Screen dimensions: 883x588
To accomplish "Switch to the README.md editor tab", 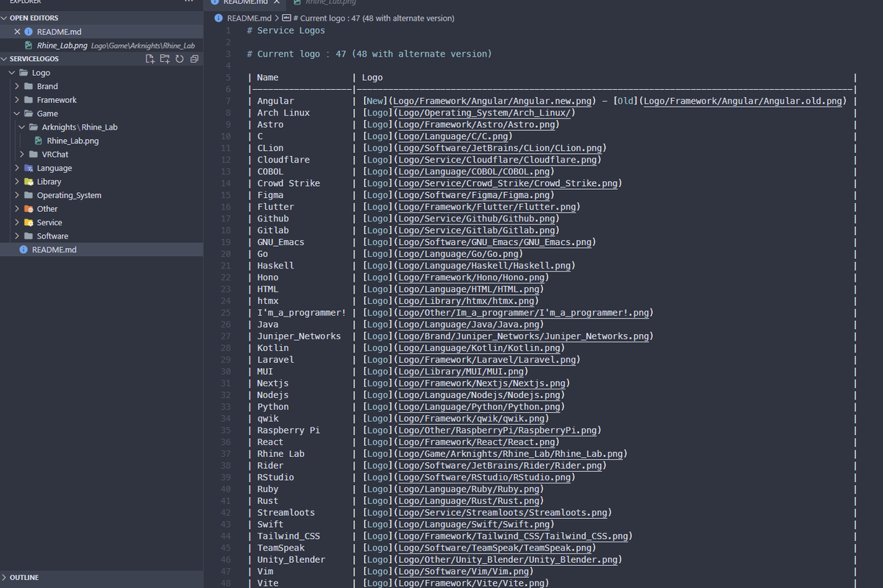I will point(245,3).
